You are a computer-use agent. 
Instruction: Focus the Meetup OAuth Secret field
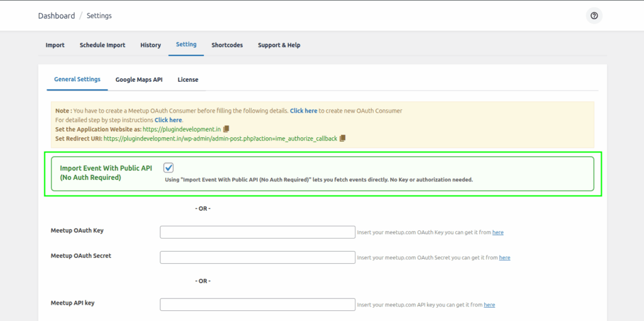coord(257,257)
